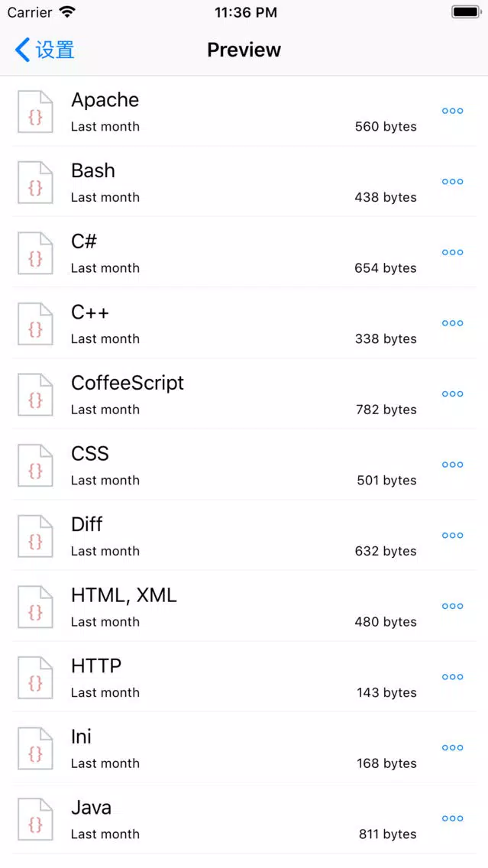Select the Ini file name
The image size is (488, 868).
81,737
